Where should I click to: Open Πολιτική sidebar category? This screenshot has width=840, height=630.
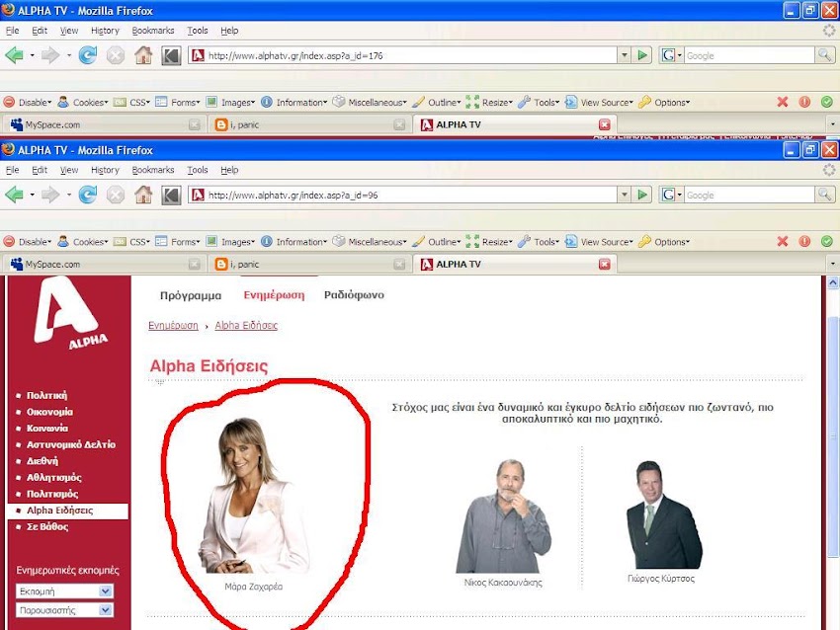[47, 396]
